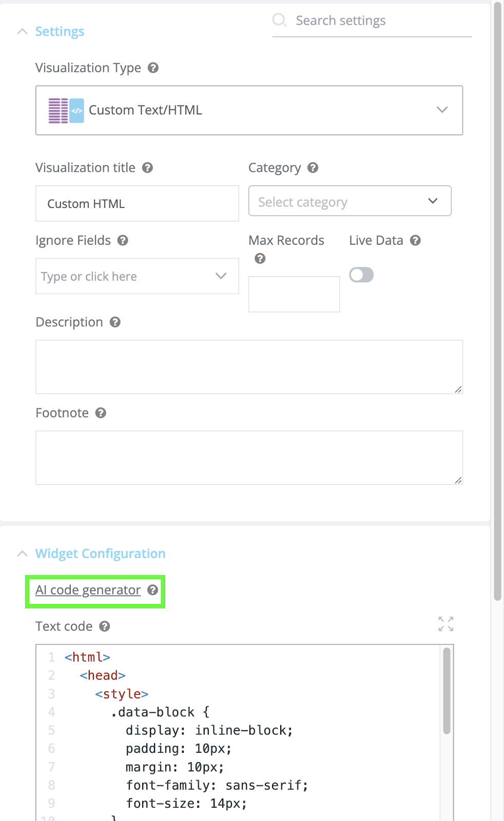
Task: Click the Max Records input box
Action: [294, 294]
